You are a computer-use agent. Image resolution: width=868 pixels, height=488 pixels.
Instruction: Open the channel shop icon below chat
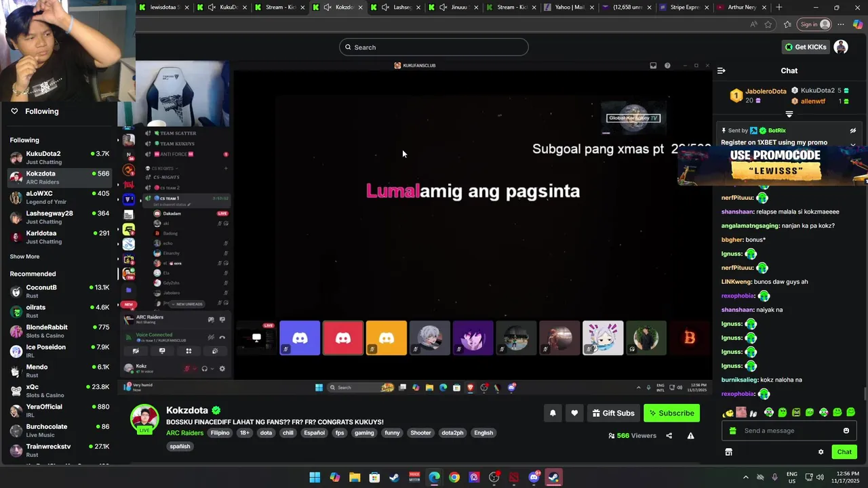coord(728,452)
